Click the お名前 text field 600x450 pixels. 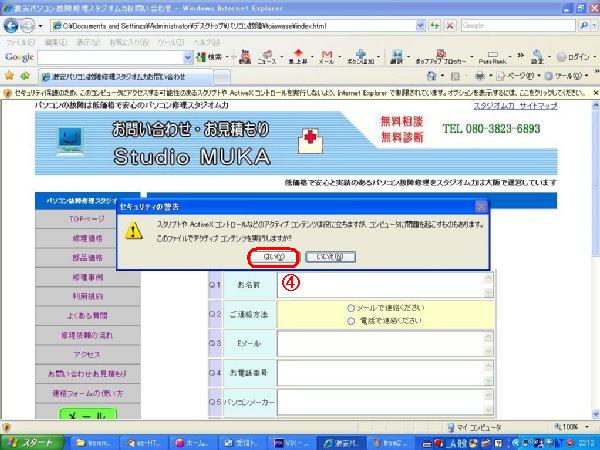(385, 285)
